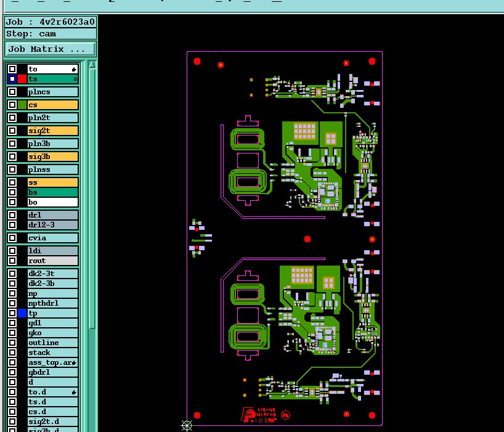Image resolution: width=504 pixels, height=432 pixels.
Task: Select the dk2-3t layer row
Action: pos(53,274)
